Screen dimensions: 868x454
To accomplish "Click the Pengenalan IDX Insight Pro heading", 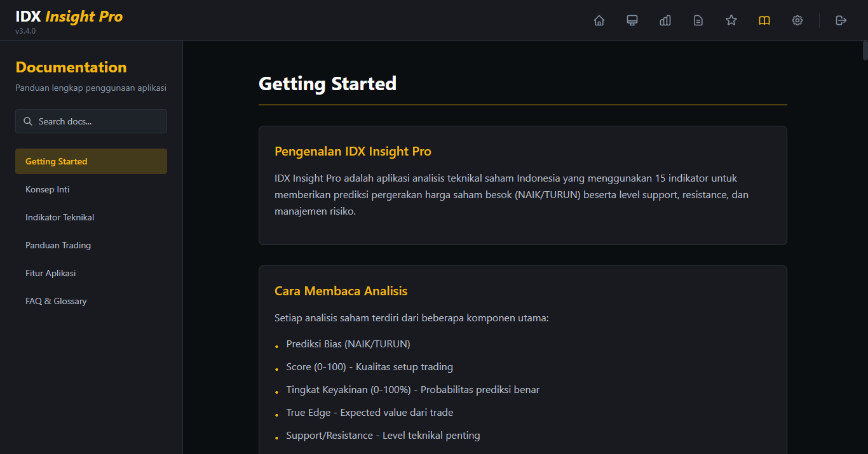I will 353,151.
